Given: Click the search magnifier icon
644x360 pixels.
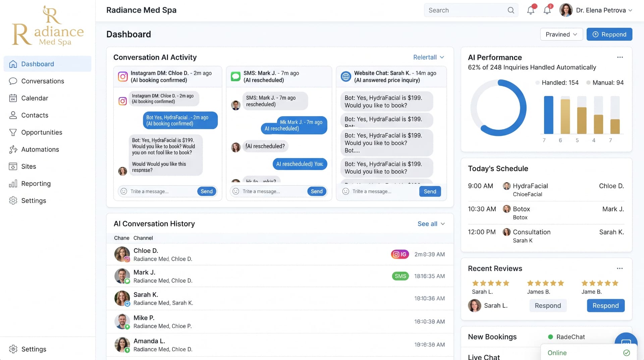Looking at the screenshot, I should click(511, 10).
